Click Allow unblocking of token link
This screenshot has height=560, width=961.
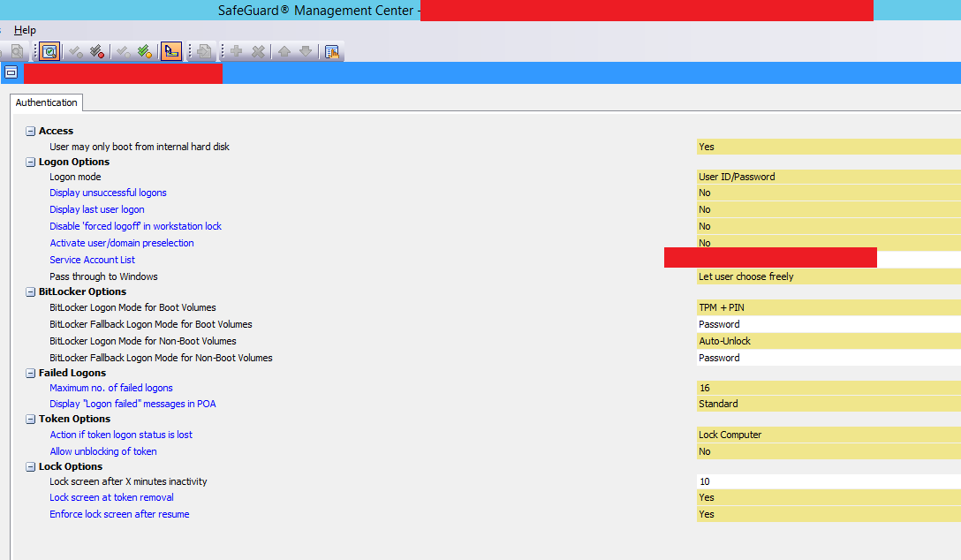point(103,451)
